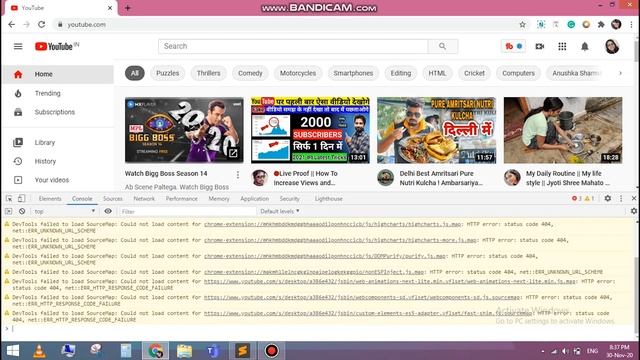Switch to the Memory tab
This screenshot has height=360, width=640.
pyautogui.click(x=219, y=199)
